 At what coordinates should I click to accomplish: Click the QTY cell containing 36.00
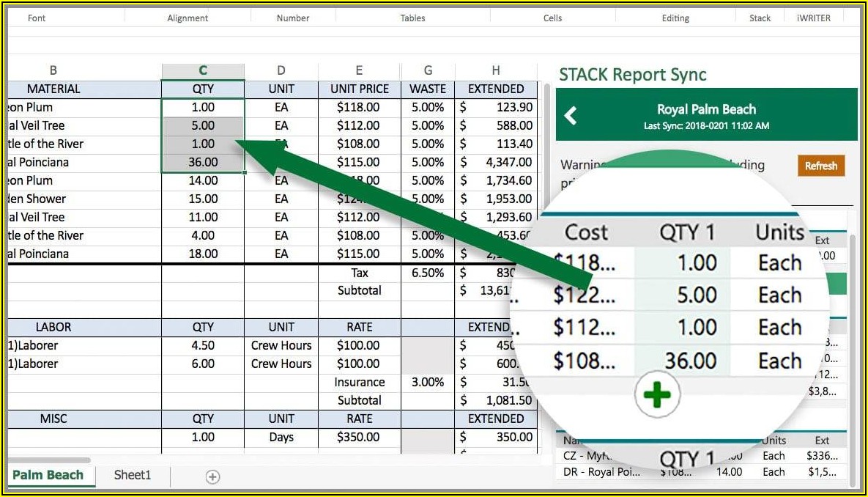click(x=203, y=162)
